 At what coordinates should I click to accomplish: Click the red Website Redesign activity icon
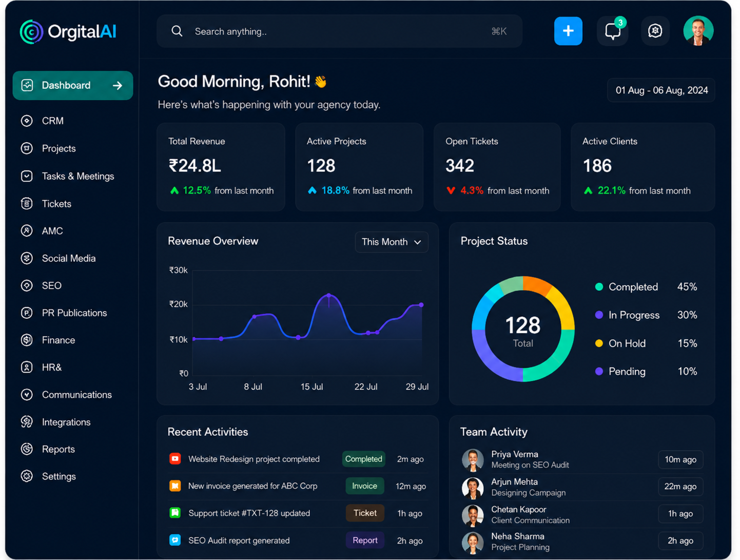pos(175,458)
